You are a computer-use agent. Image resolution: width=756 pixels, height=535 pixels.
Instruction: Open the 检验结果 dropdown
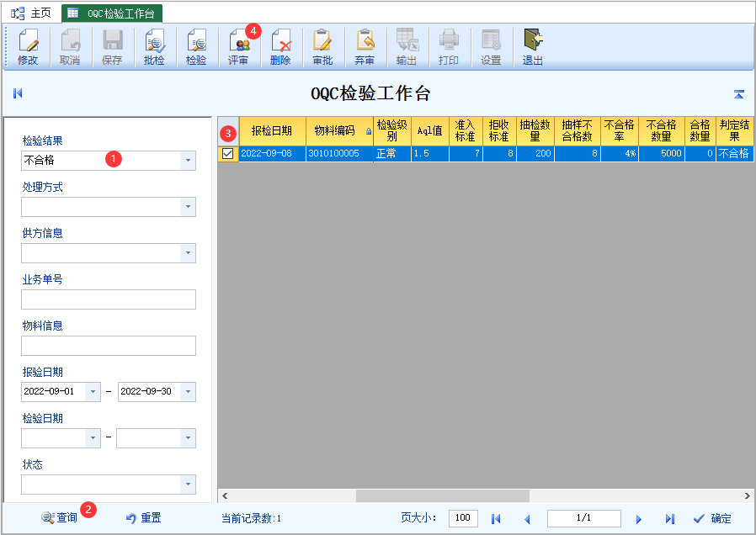pos(188,161)
